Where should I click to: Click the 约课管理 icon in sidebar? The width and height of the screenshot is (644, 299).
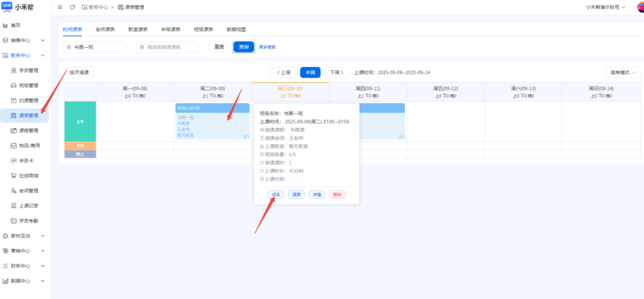(x=14, y=100)
